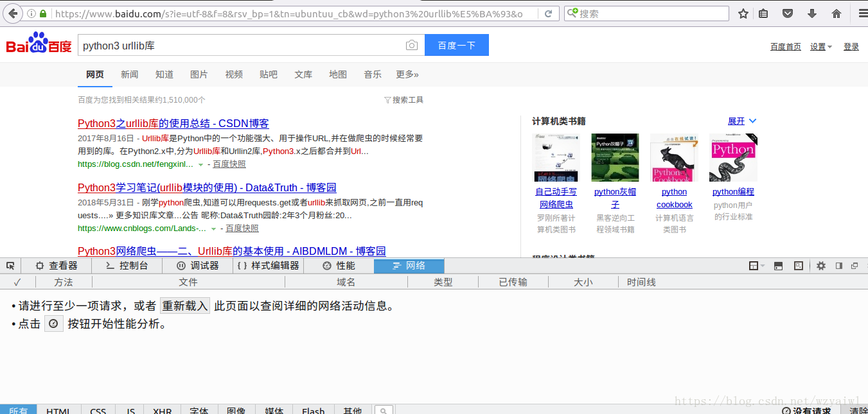The height and width of the screenshot is (414, 868).
Task: Toggle the HTML network filter
Action: click(58, 410)
